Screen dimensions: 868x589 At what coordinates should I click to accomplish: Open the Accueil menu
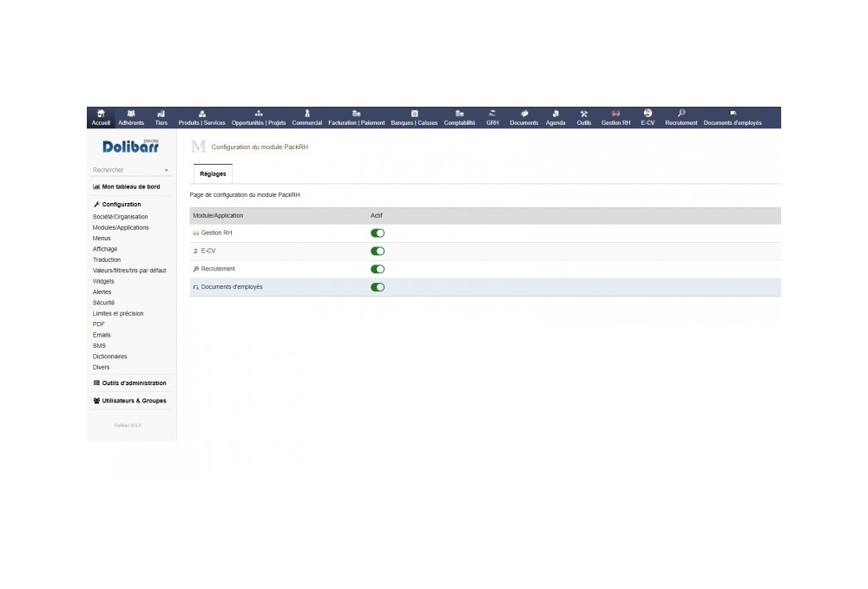click(101, 116)
